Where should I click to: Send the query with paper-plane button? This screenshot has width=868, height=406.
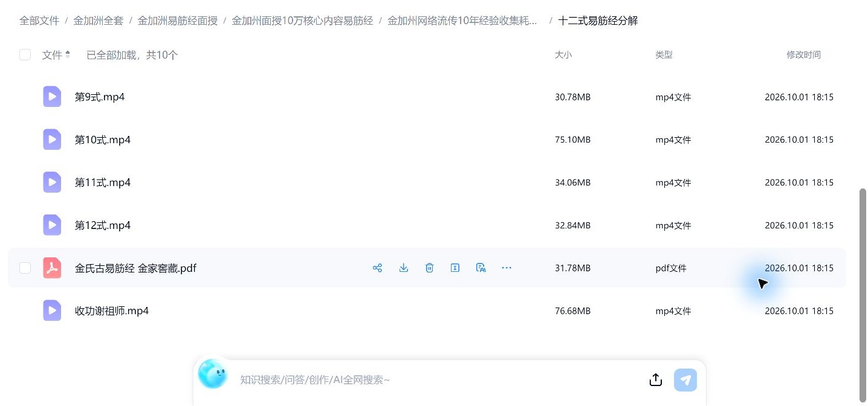point(685,380)
